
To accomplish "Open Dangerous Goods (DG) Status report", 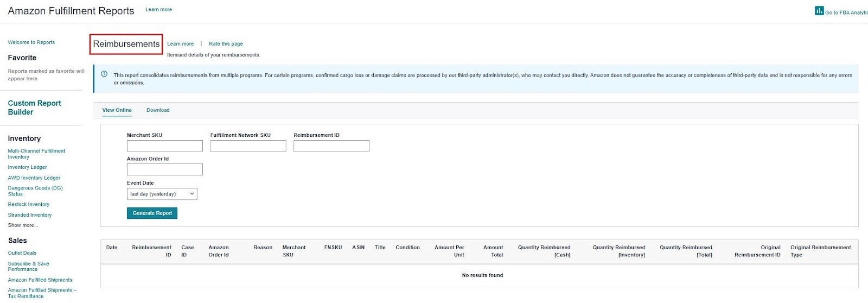I will pyautogui.click(x=35, y=191).
